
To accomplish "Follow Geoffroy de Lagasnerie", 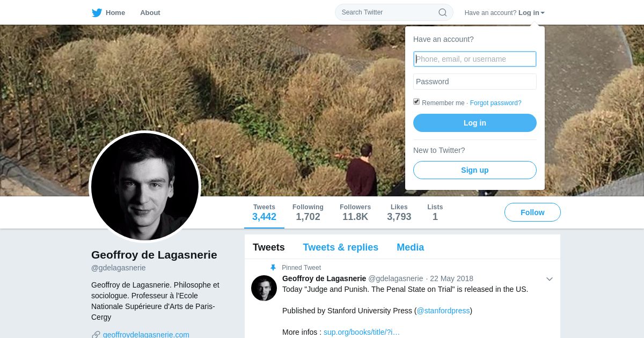I will [532, 212].
